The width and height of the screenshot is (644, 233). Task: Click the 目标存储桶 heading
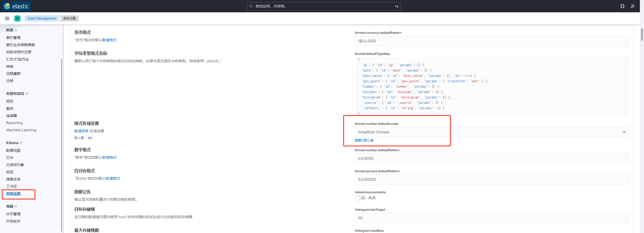(x=85, y=209)
